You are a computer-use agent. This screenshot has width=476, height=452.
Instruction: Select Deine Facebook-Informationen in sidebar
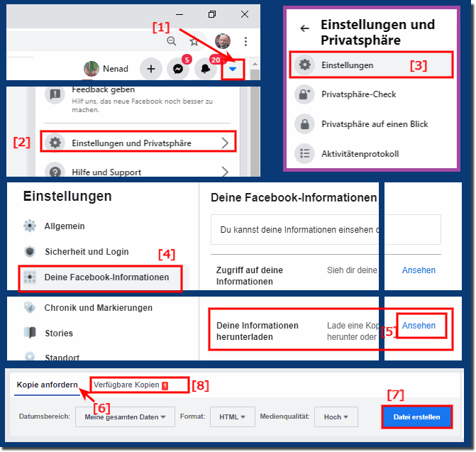(x=103, y=277)
